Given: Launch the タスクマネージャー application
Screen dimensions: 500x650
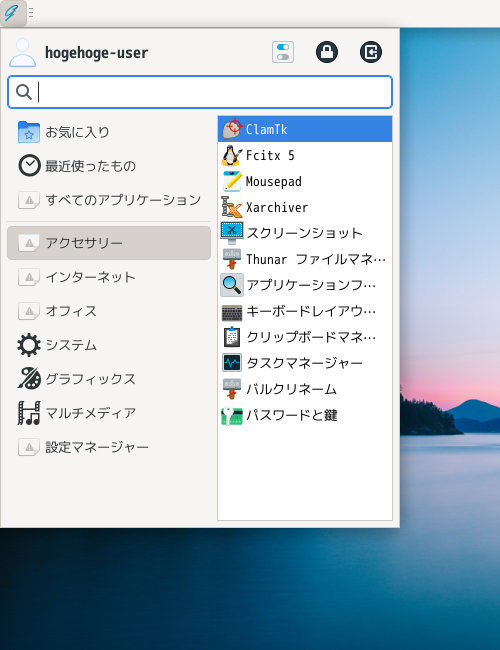Looking at the screenshot, I should [305, 363].
